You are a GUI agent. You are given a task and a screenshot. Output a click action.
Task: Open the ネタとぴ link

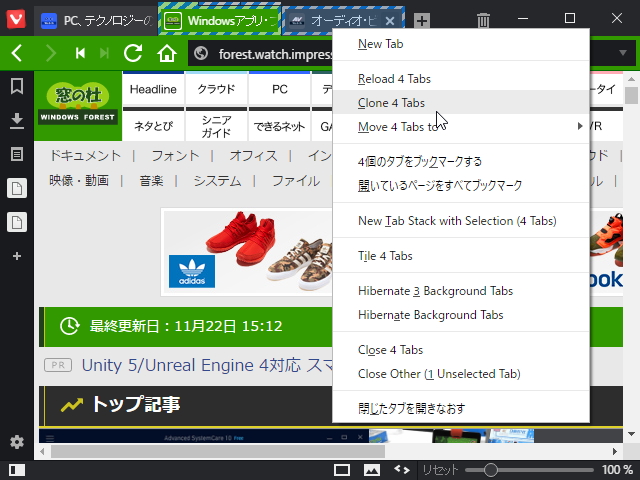[x=153, y=126]
